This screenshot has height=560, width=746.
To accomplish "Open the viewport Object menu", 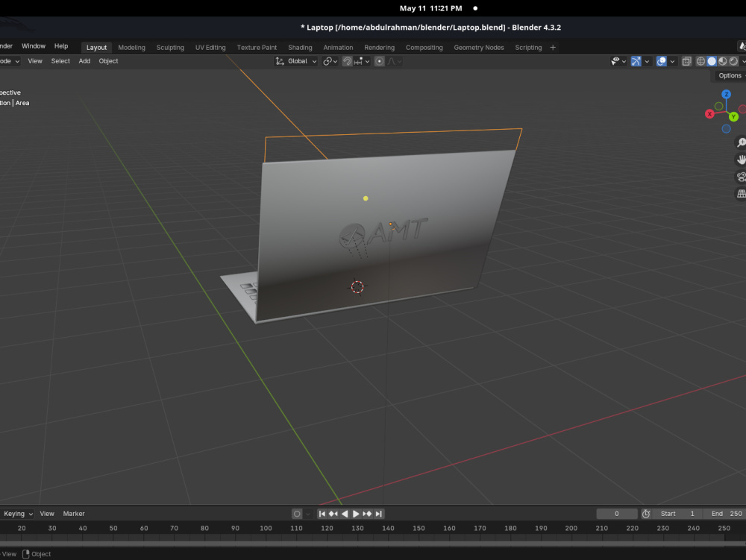I will 108,61.
